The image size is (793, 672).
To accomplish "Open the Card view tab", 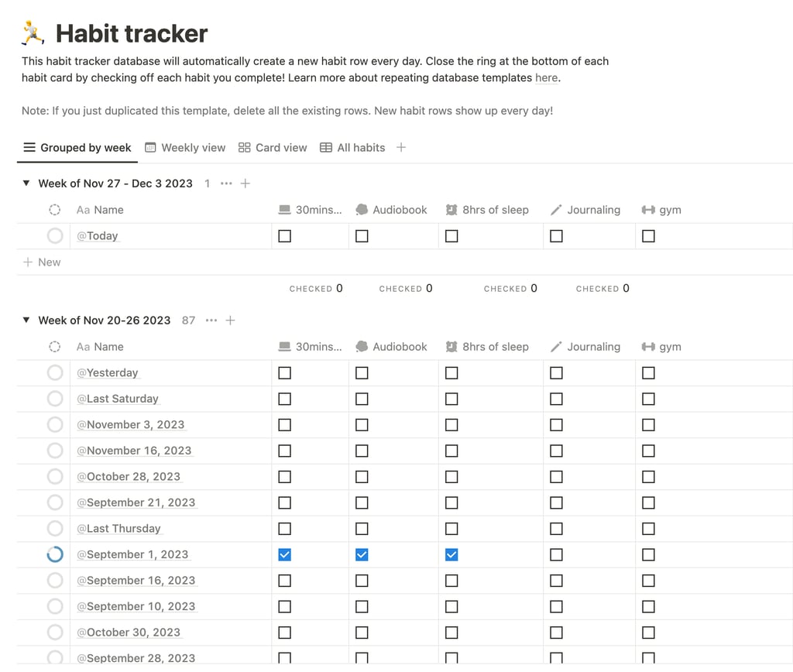I will click(273, 148).
